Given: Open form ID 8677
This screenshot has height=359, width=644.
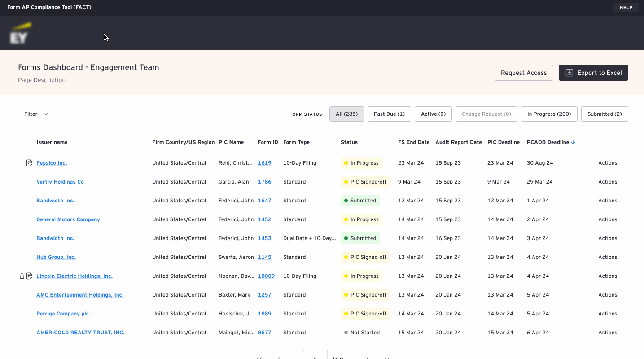Looking at the screenshot, I should point(265,333).
